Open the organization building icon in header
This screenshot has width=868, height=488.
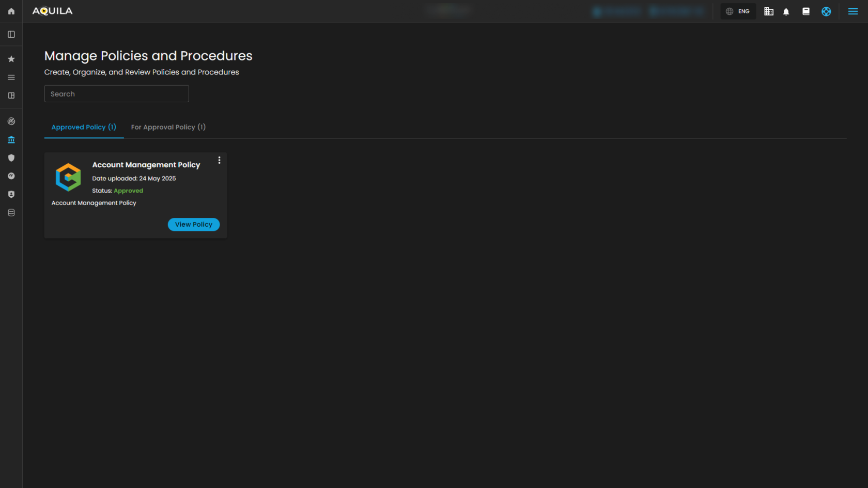(x=769, y=11)
